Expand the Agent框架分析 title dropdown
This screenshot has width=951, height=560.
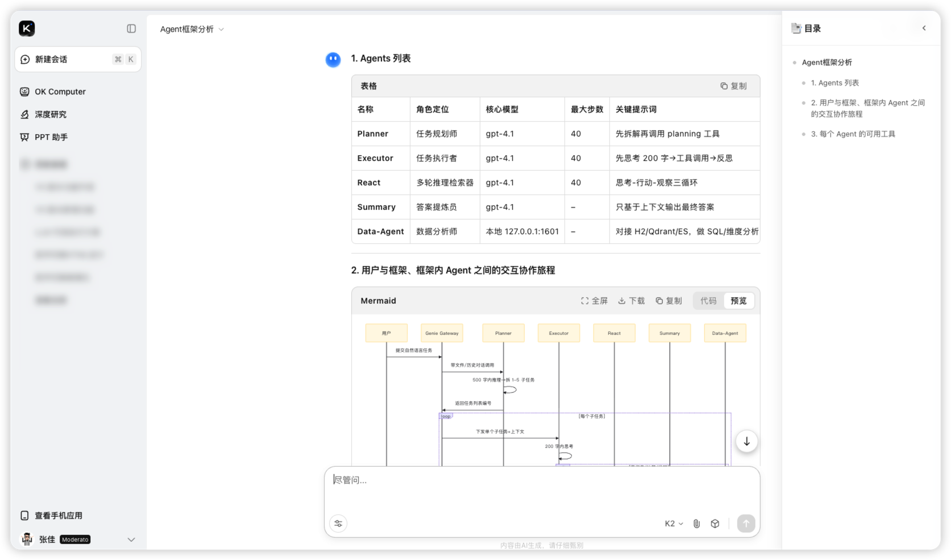tap(221, 30)
